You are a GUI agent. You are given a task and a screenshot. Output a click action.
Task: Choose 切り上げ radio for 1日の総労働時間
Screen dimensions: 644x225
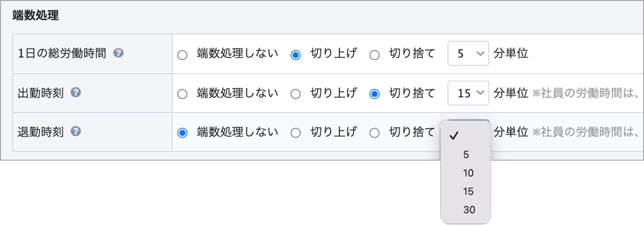pos(296,55)
